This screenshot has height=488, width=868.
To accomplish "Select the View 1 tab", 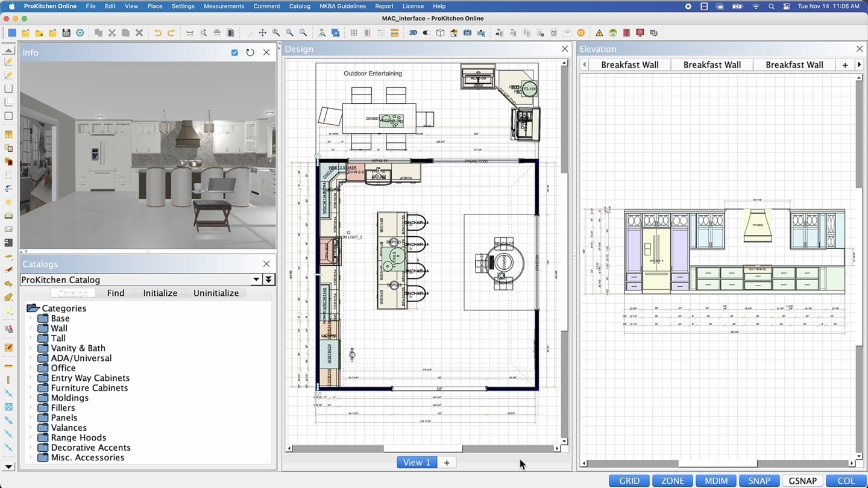I will (x=417, y=463).
